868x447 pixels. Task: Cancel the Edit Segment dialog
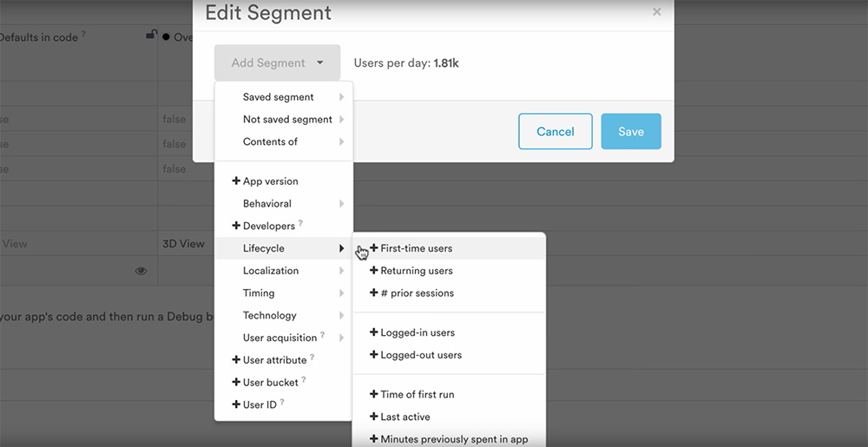(556, 132)
